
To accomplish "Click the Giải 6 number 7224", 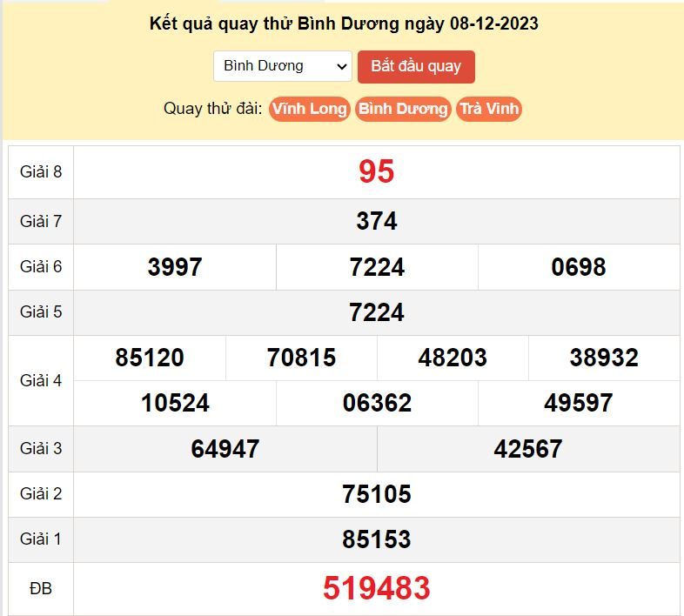I will coord(377,267).
